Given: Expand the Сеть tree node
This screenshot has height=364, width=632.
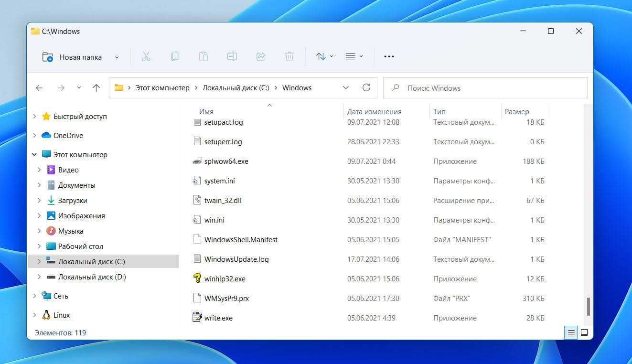Looking at the screenshot, I should (x=34, y=296).
